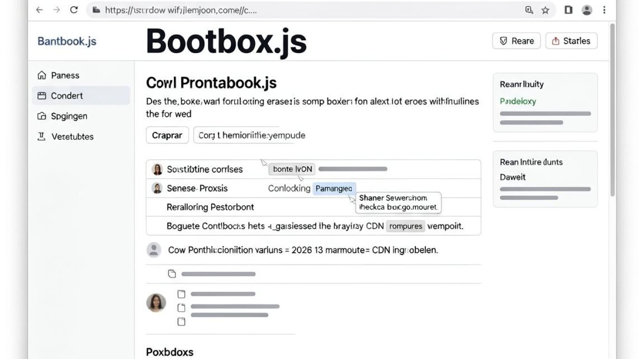The image size is (644, 359).
Task: Open the browser three-dot menu
Action: click(604, 10)
